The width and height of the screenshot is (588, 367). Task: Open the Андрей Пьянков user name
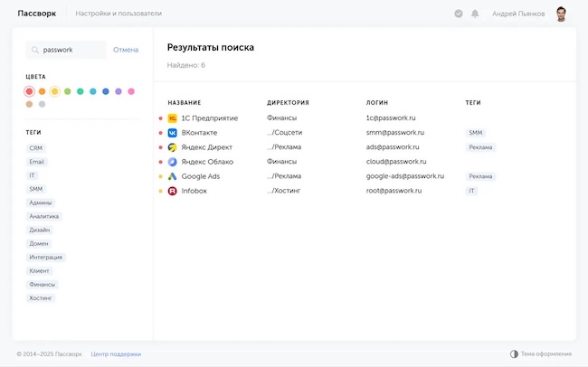(x=518, y=14)
